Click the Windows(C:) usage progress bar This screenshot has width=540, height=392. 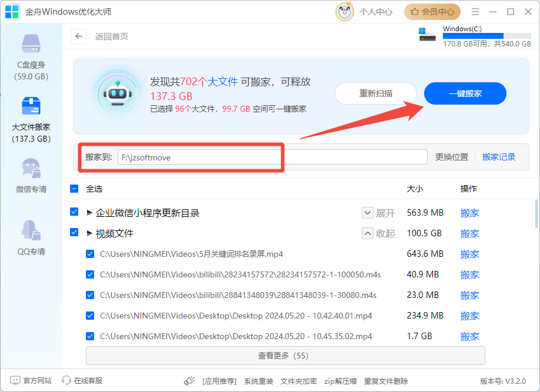(486, 36)
